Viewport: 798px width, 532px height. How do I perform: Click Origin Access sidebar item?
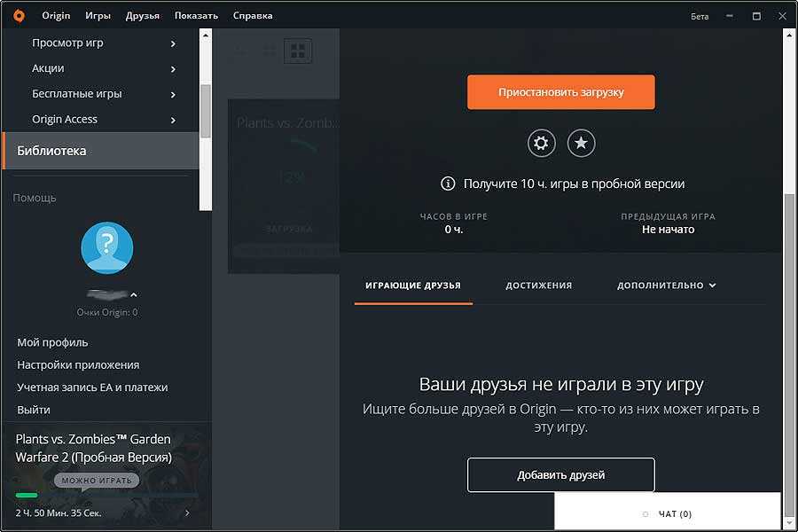tap(65, 119)
